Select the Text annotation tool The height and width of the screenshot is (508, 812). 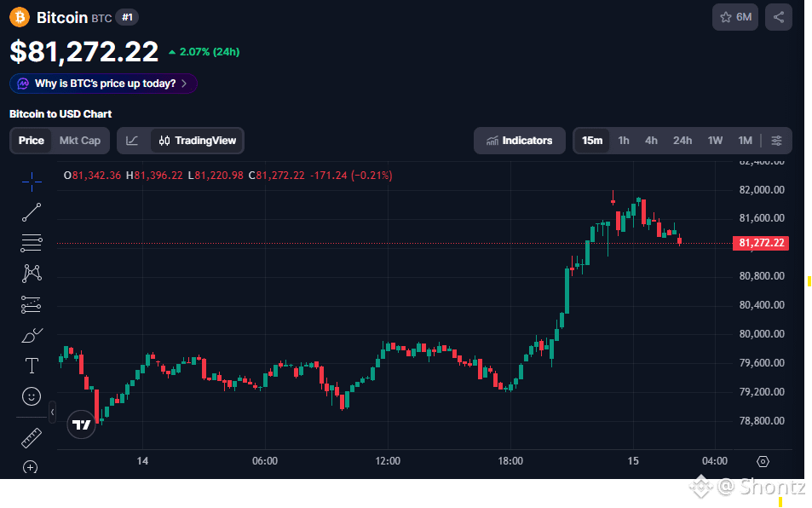32,366
